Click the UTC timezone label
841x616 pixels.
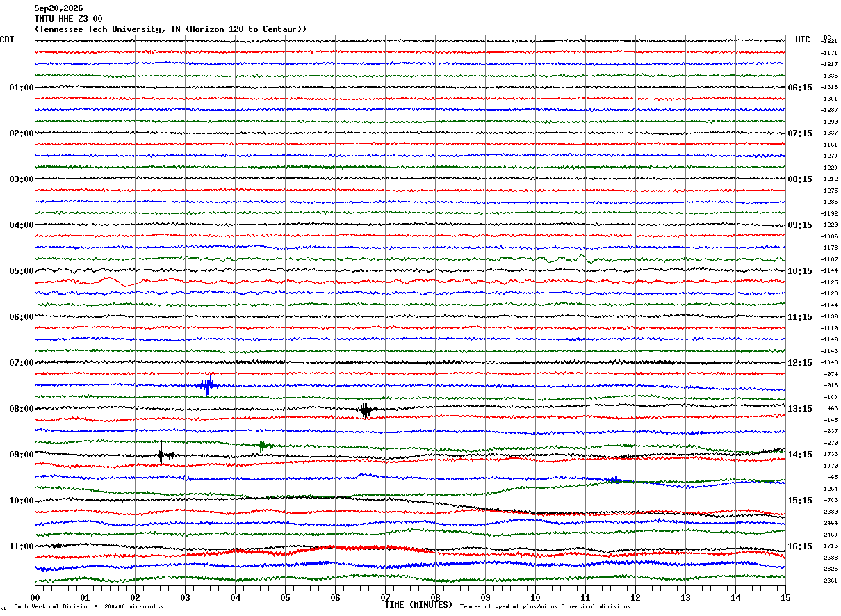point(803,40)
